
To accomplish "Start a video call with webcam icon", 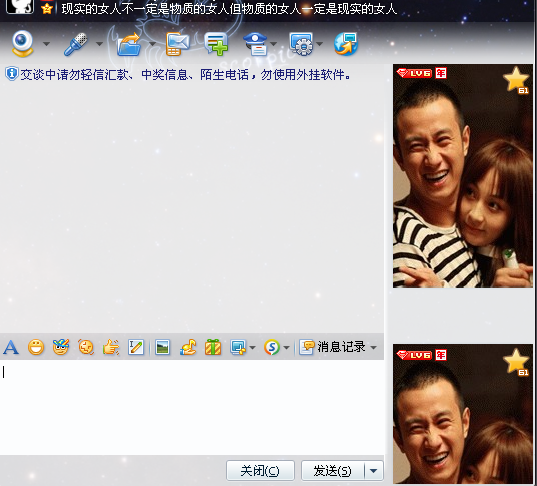I will tap(23, 43).
